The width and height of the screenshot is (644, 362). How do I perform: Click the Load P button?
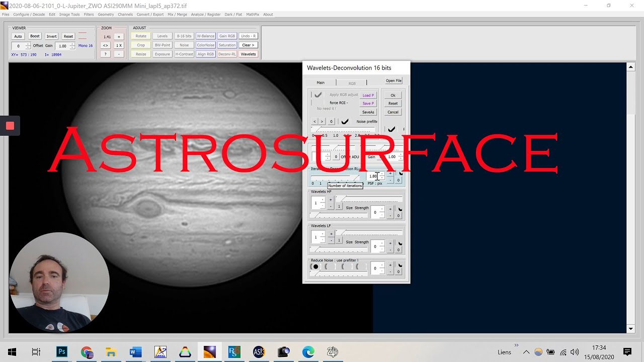tap(368, 95)
